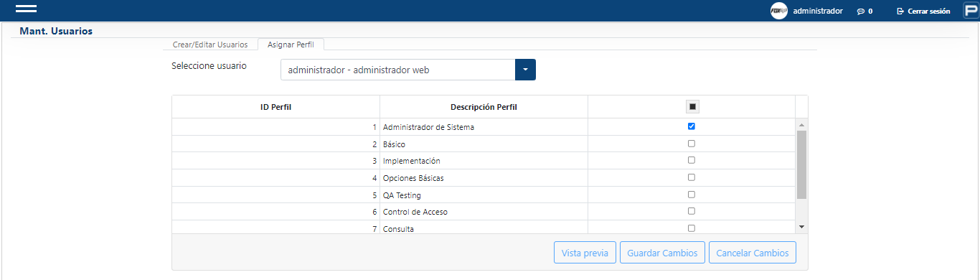Viewport: 980px width, 280px height.
Task: Expand the Seleccione usuario dropdown arrow
Action: [x=525, y=70]
